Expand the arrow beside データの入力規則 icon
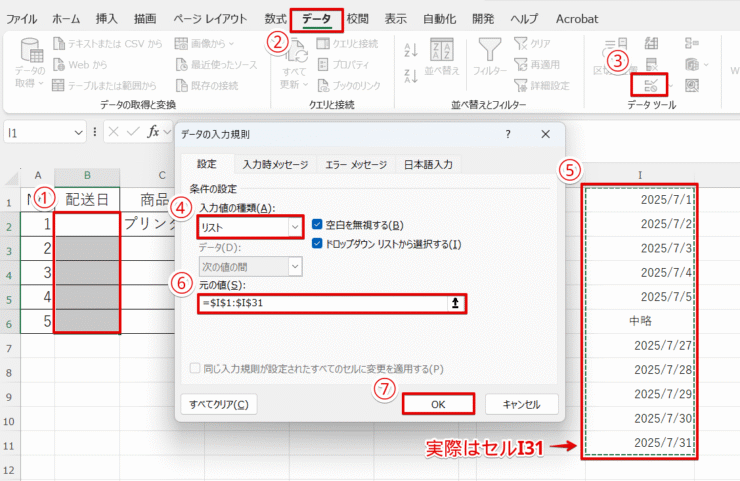740x481 pixels. point(670,86)
